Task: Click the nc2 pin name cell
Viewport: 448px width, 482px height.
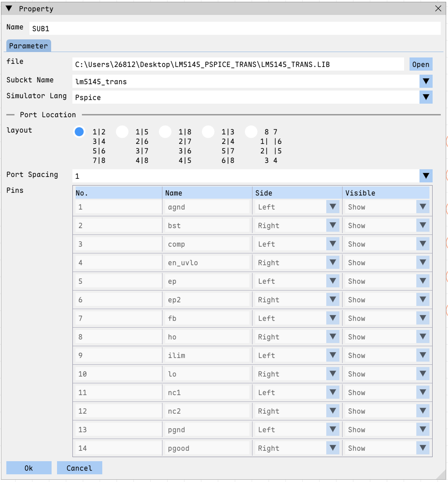Action: point(207,411)
